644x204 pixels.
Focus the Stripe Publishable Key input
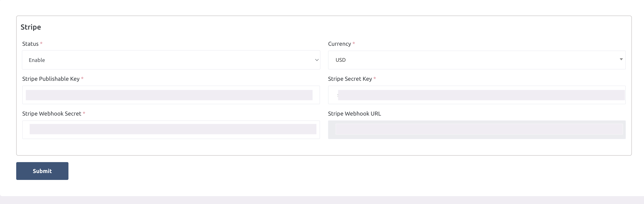[171, 95]
